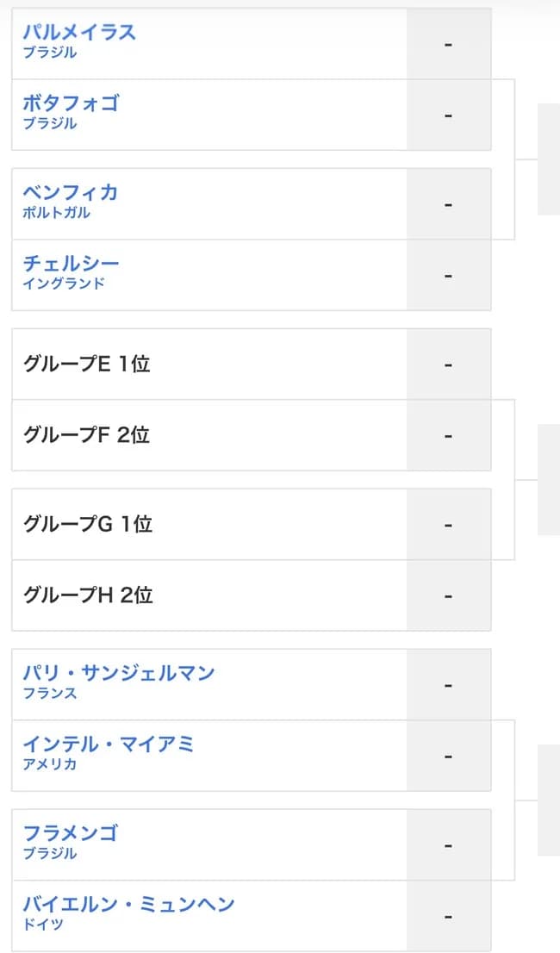Open パリ・サンジェルマン team page
This screenshot has width=560, height=953.
(118, 673)
